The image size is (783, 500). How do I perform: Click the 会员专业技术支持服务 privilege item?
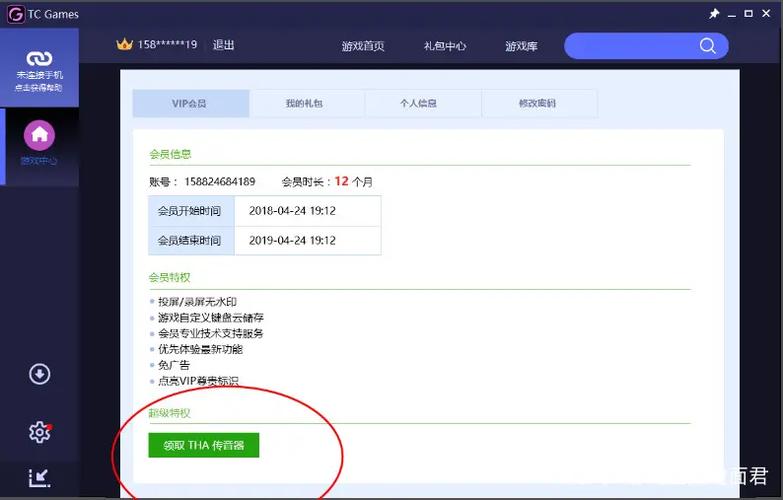pyautogui.click(x=211, y=333)
